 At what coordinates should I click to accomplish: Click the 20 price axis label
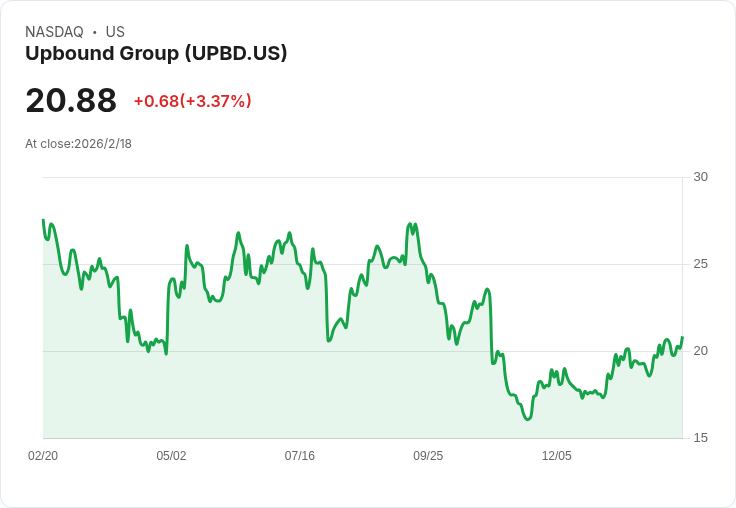(701, 351)
